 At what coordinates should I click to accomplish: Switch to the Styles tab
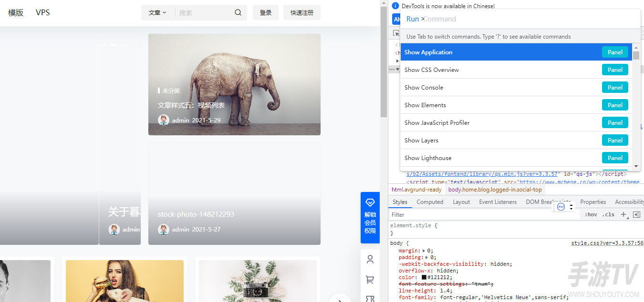click(x=400, y=202)
